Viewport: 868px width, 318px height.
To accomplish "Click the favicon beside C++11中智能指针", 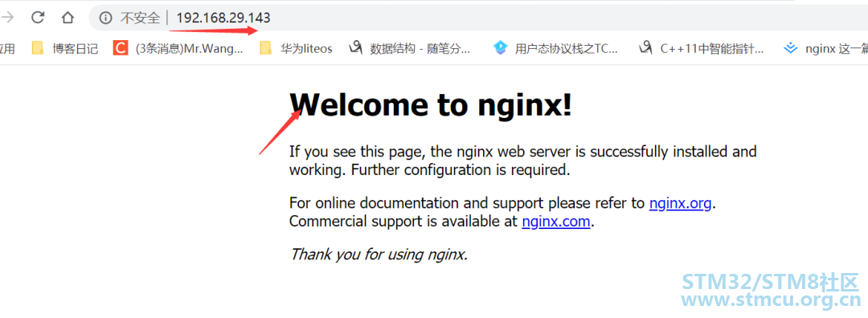I will click(645, 49).
